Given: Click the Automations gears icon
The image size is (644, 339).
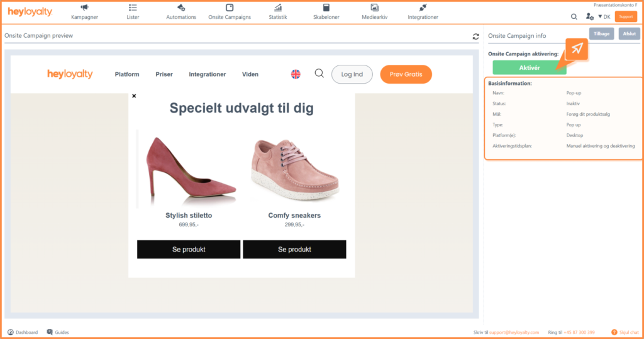Looking at the screenshot, I should click(x=181, y=8).
